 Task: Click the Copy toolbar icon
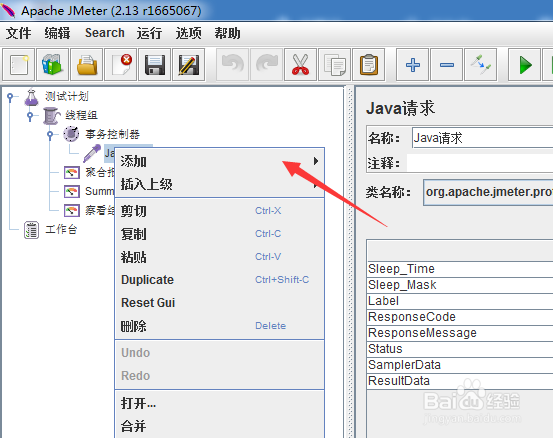334,65
